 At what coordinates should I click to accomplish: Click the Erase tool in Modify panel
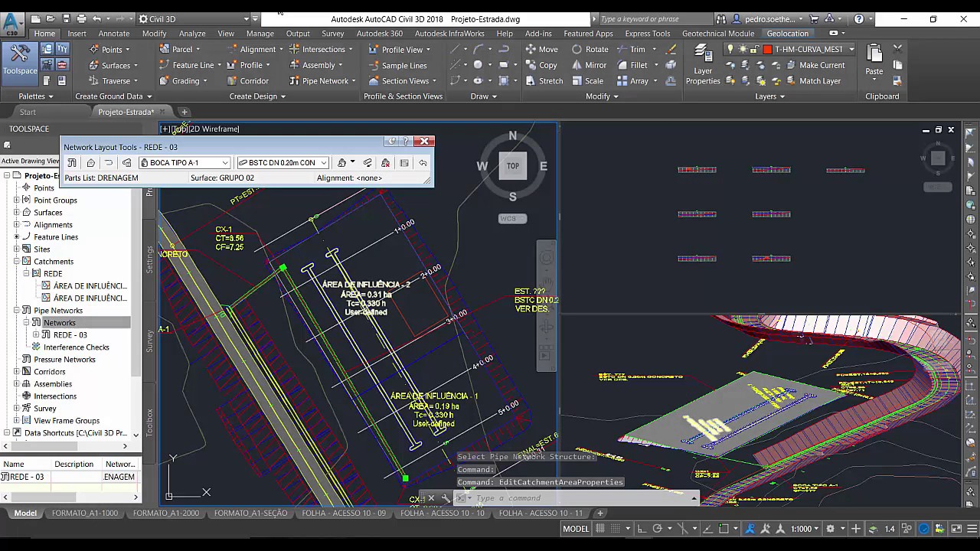tap(671, 49)
